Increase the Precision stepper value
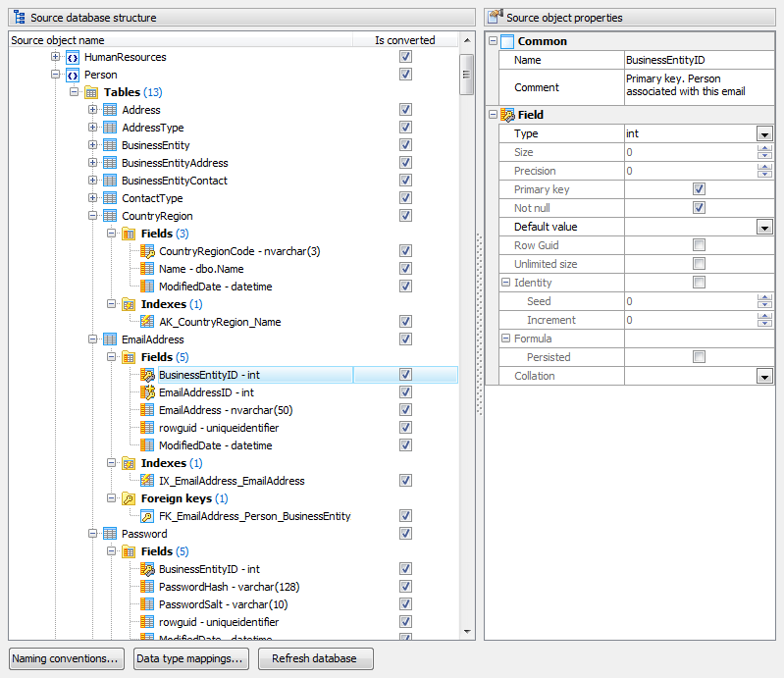This screenshot has width=784, height=678. click(764, 168)
